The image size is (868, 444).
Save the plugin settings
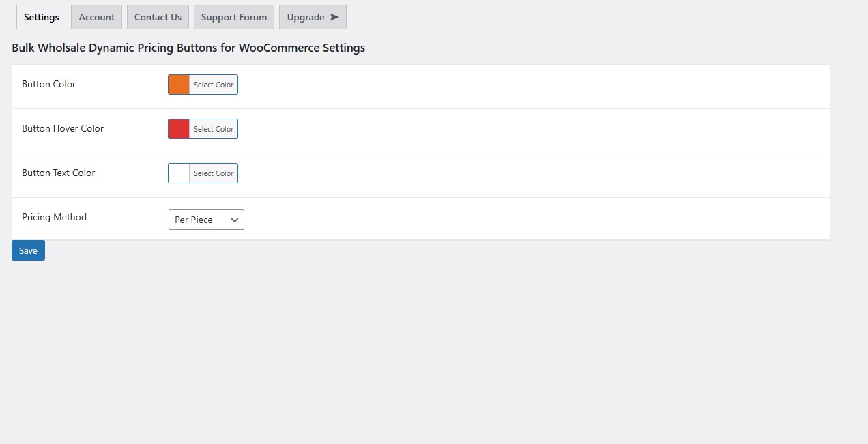(28, 250)
